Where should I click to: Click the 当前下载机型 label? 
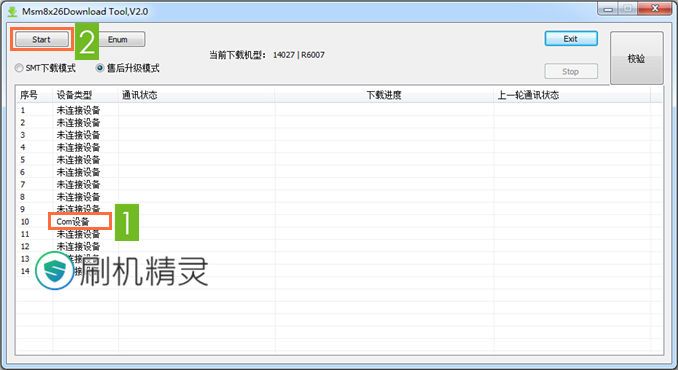[x=238, y=55]
